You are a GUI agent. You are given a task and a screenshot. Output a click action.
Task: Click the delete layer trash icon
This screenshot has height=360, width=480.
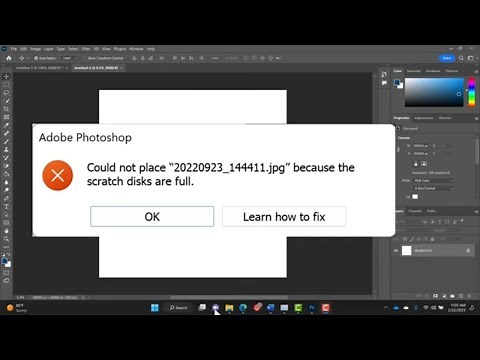[469, 296]
